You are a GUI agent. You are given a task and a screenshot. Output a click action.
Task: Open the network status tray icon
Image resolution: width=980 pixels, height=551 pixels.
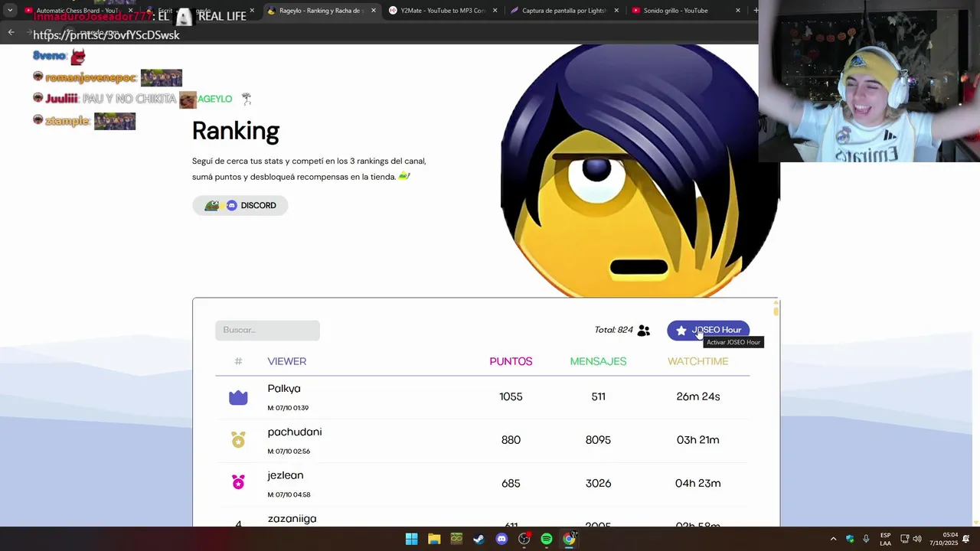tap(904, 539)
